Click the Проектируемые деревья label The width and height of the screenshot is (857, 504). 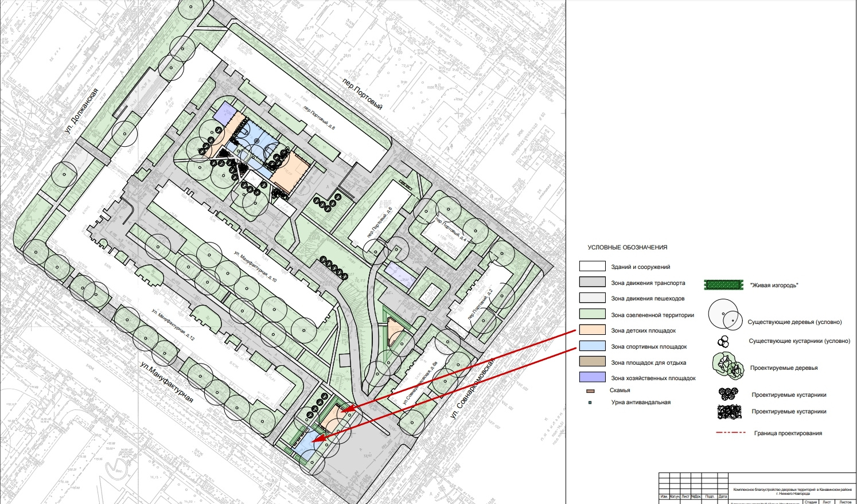[x=784, y=368]
